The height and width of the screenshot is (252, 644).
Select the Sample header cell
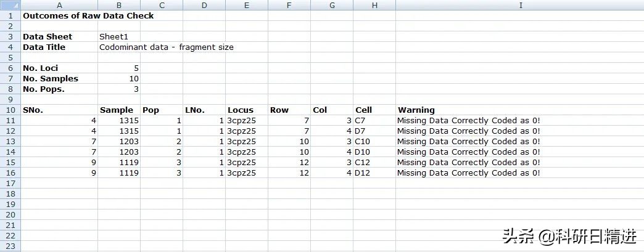tap(119, 110)
